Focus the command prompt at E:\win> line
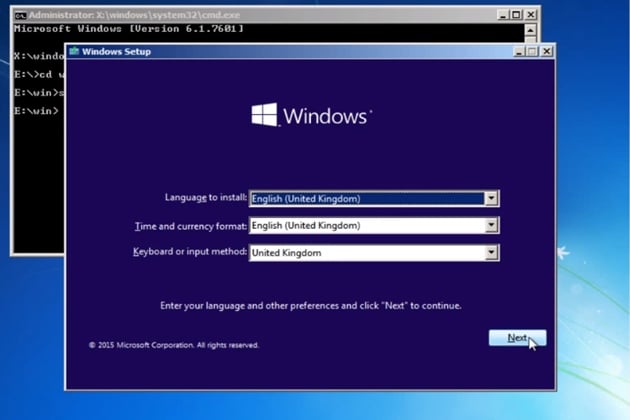 click(37, 111)
